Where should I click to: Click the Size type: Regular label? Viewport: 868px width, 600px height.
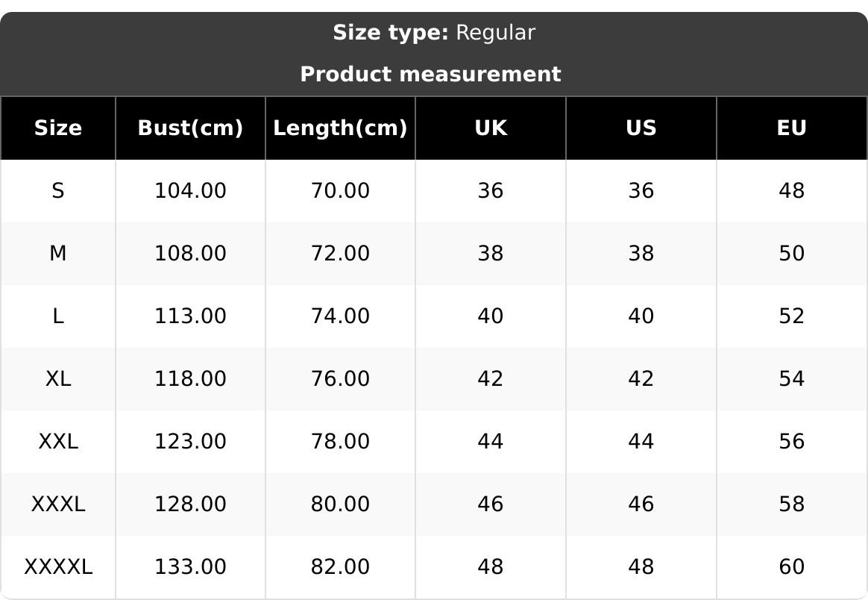click(x=433, y=33)
